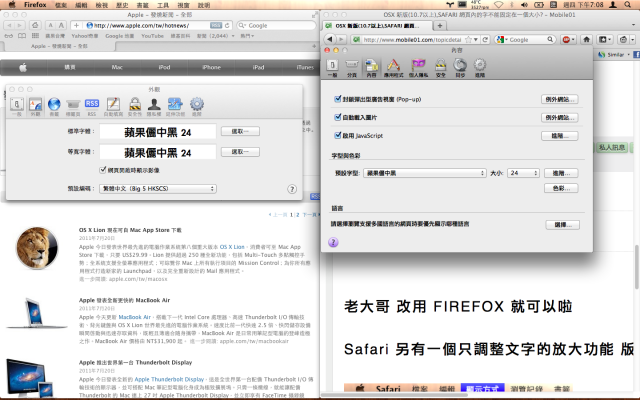Screen dimensions: 640x400
Task: Click colors button in Firefox preferences
Action: (x=561, y=188)
